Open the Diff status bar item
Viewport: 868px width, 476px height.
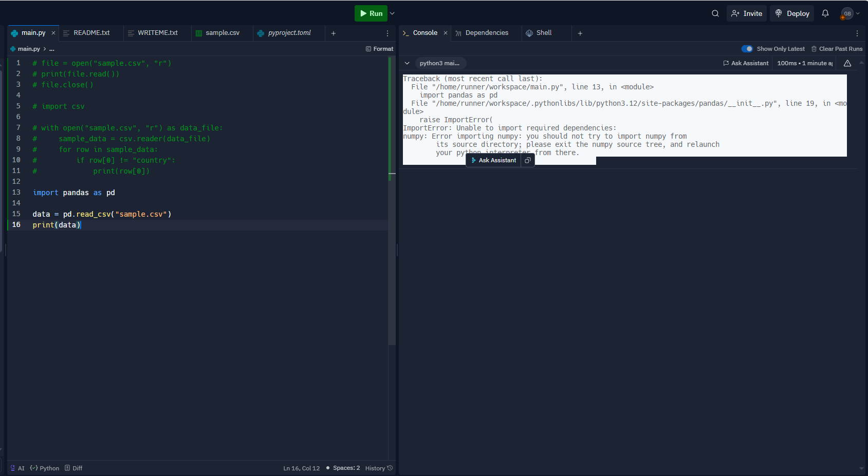(x=73, y=468)
